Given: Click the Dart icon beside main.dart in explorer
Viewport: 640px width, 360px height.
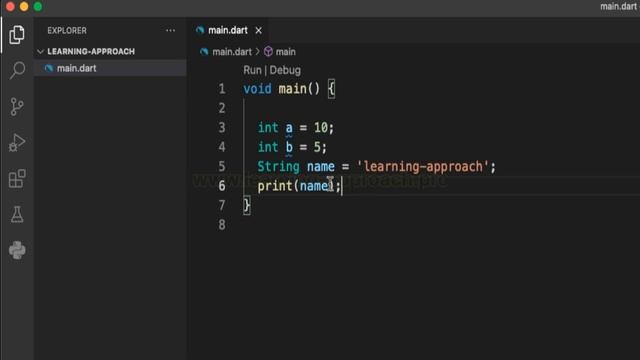Looking at the screenshot, I should (x=49, y=68).
